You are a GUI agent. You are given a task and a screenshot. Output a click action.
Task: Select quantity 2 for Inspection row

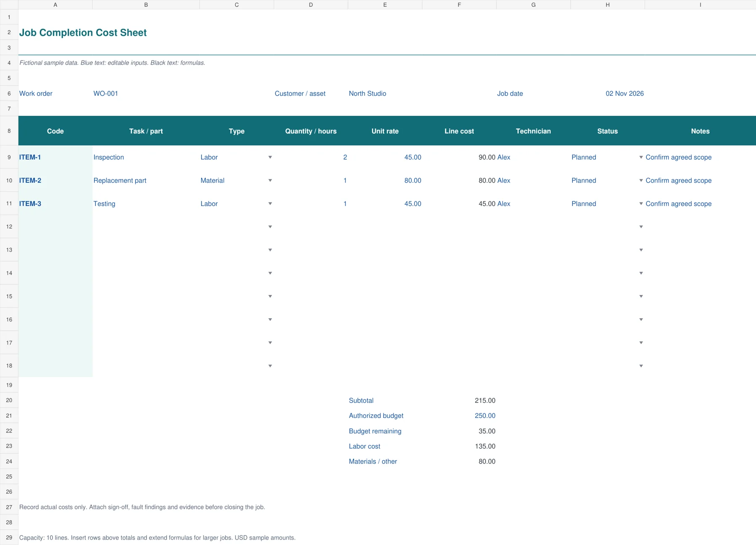tap(311, 157)
